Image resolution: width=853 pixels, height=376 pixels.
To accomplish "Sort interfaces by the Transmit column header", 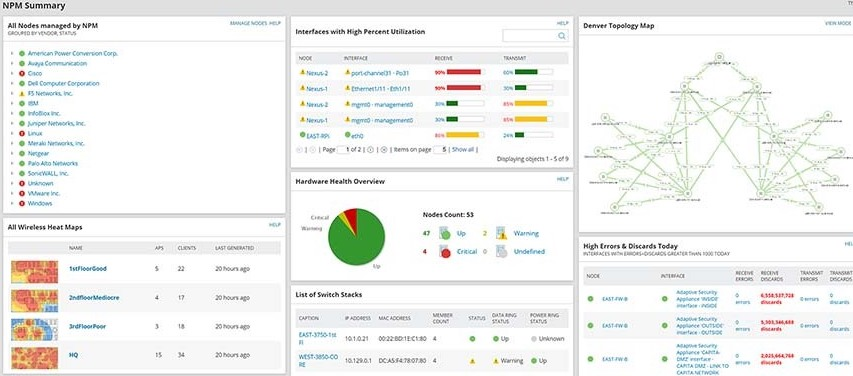I will pyautogui.click(x=515, y=58).
